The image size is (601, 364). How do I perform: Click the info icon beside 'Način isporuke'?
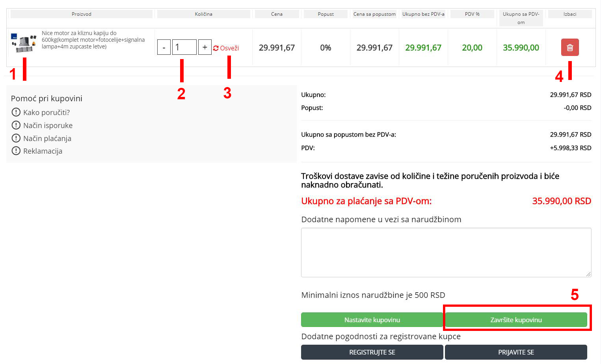click(16, 125)
